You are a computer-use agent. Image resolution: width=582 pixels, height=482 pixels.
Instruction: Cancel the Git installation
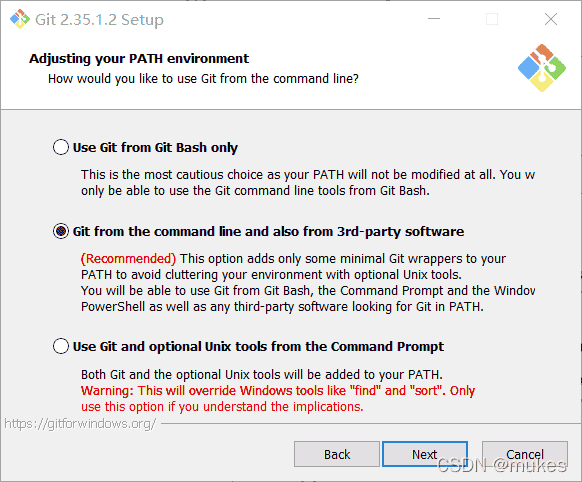(x=525, y=454)
